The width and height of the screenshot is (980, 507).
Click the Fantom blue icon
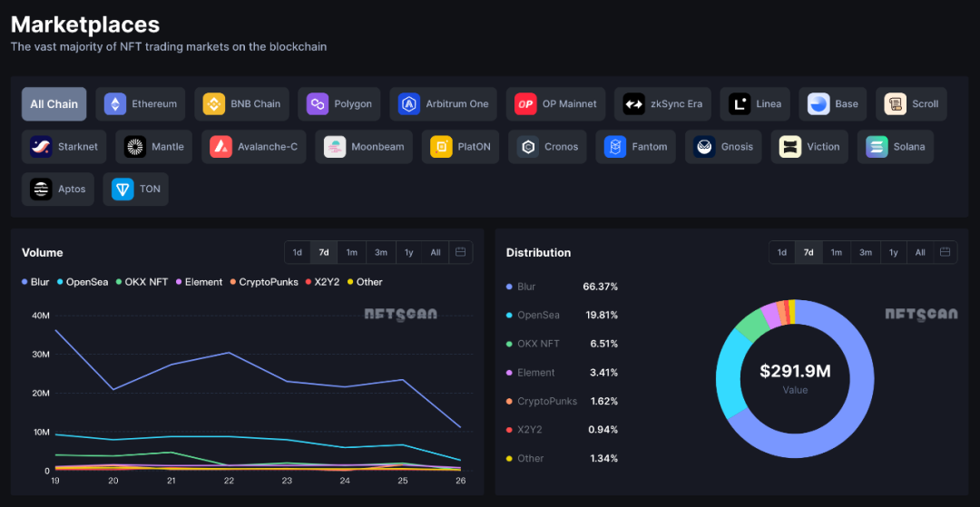tap(615, 147)
